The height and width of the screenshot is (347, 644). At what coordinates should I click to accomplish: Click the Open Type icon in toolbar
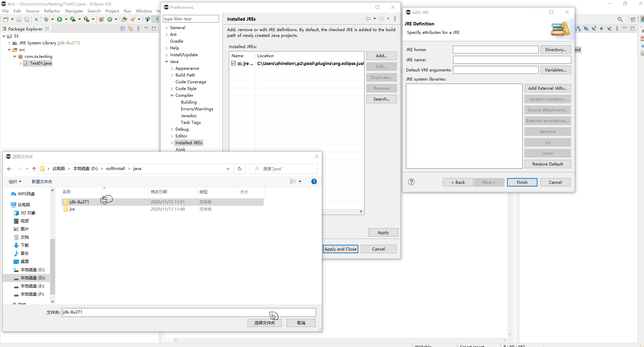click(x=124, y=19)
